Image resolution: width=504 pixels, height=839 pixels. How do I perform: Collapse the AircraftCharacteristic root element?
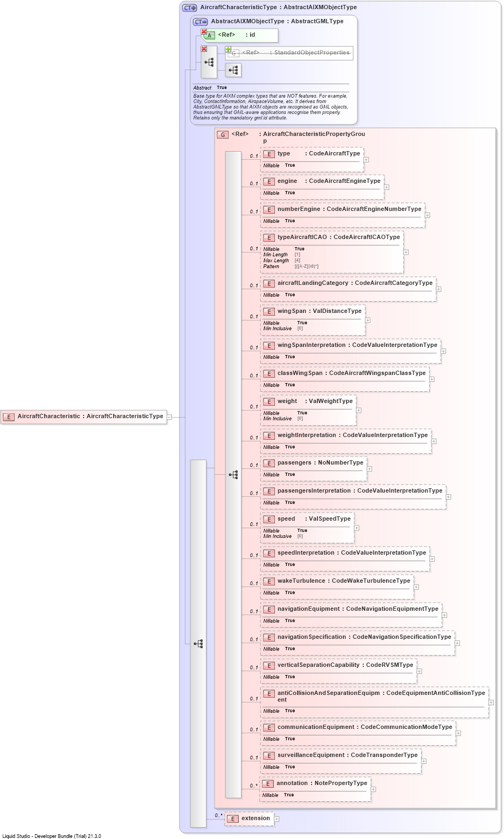[x=169, y=417]
